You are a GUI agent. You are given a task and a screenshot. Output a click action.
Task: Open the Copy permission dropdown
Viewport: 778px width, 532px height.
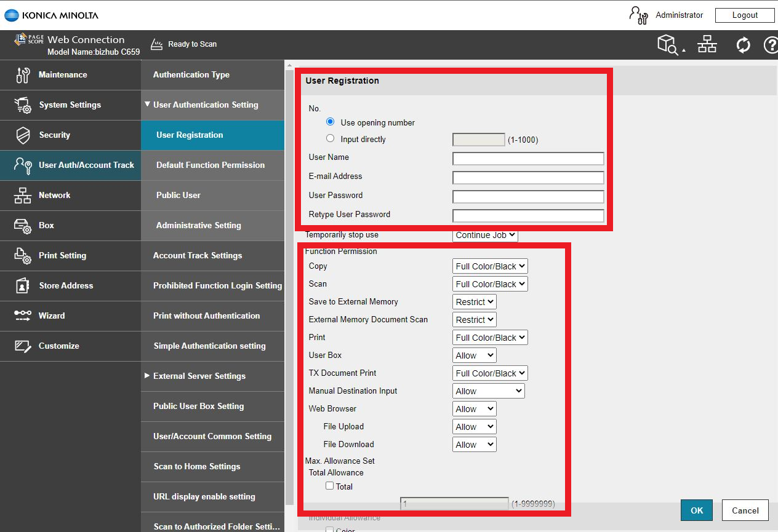[490, 266]
